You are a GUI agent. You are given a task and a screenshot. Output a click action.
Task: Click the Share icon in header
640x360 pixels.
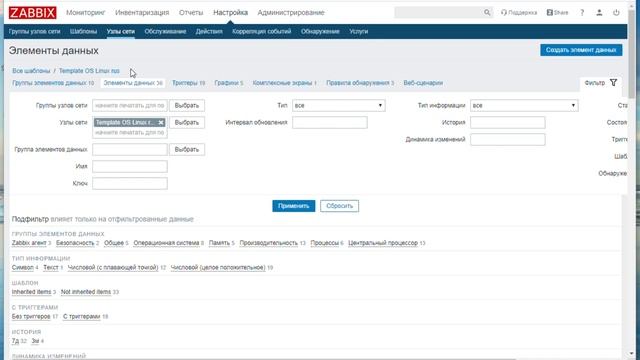pyautogui.click(x=557, y=13)
